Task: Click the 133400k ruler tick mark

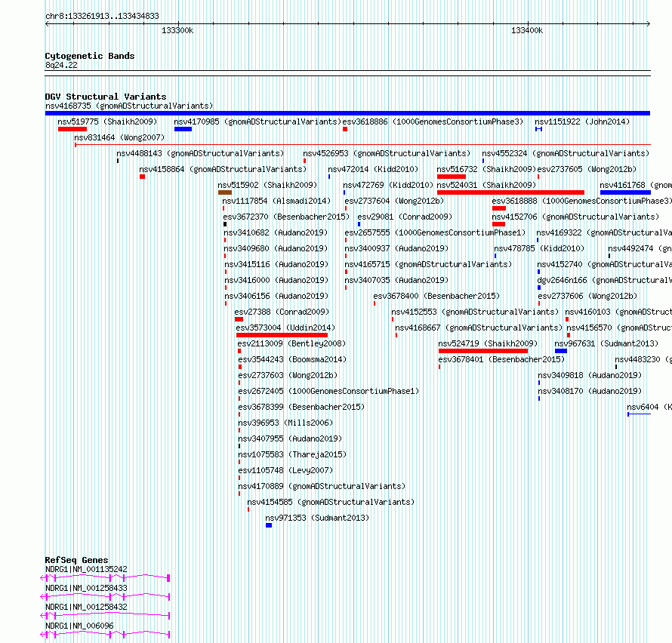Action: (528, 25)
